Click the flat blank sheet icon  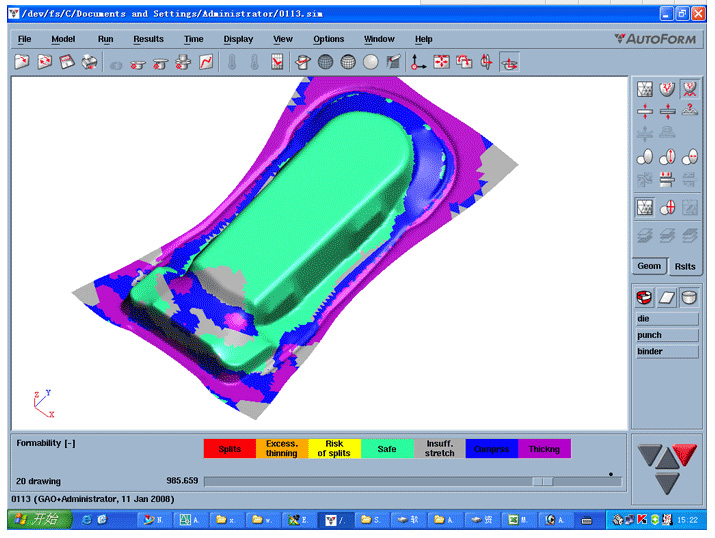click(x=667, y=297)
